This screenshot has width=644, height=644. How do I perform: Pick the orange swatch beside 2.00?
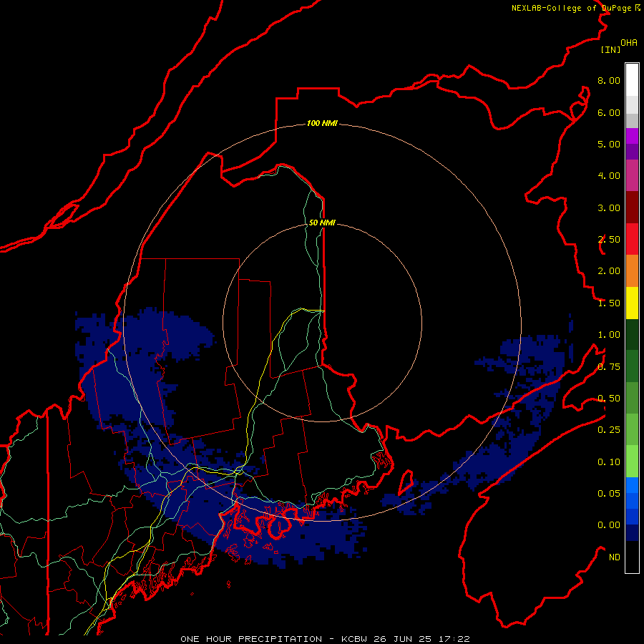click(x=632, y=271)
